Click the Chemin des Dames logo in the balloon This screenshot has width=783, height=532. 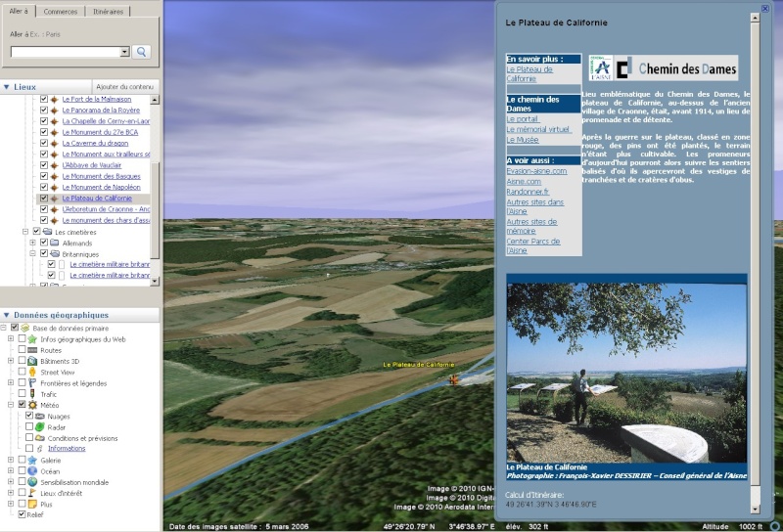pos(663,67)
